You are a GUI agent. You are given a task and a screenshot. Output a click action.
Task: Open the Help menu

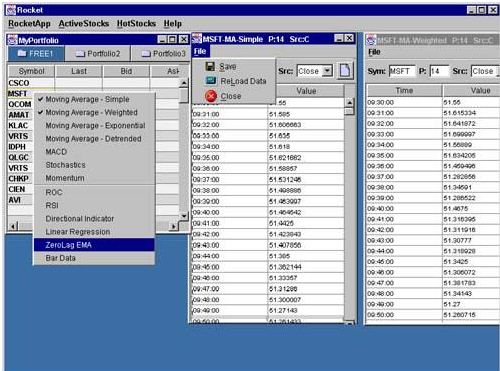tap(172, 24)
